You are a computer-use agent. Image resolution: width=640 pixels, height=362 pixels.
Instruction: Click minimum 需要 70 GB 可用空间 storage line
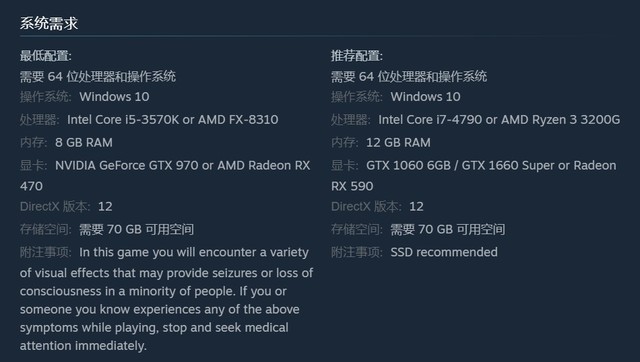[107, 229]
